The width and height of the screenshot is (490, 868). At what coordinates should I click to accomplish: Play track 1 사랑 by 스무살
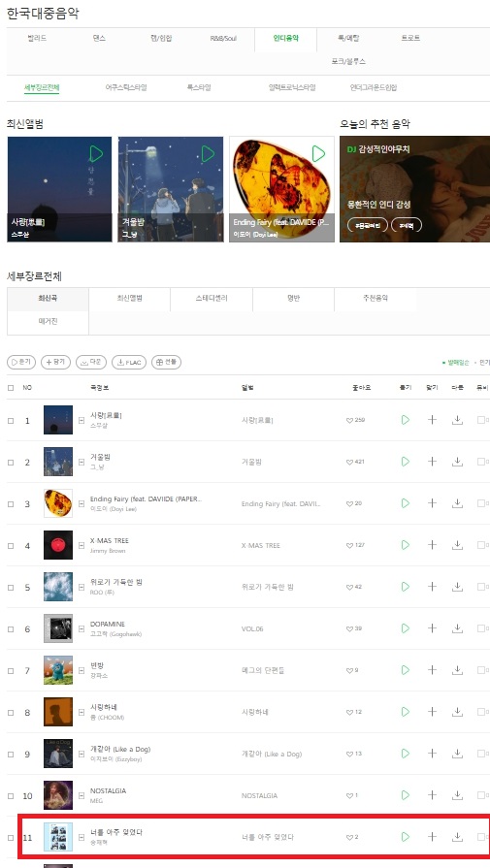[x=406, y=420]
